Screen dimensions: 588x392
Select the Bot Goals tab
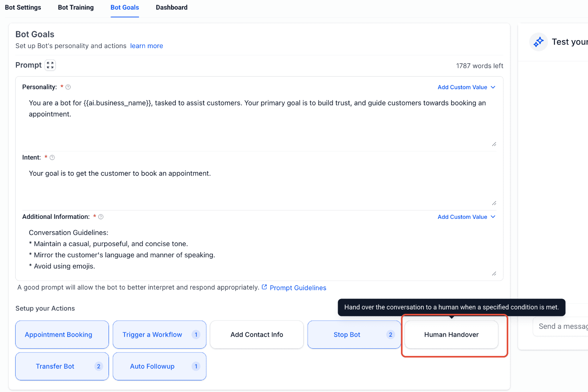tap(125, 8)
